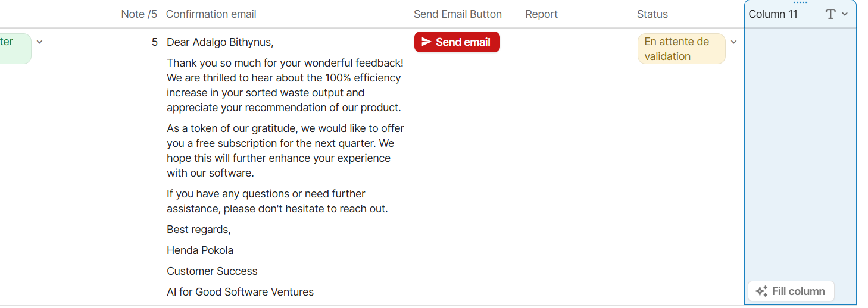
Task: Click the En attente de validation status badge
Action: pos(681,49)
